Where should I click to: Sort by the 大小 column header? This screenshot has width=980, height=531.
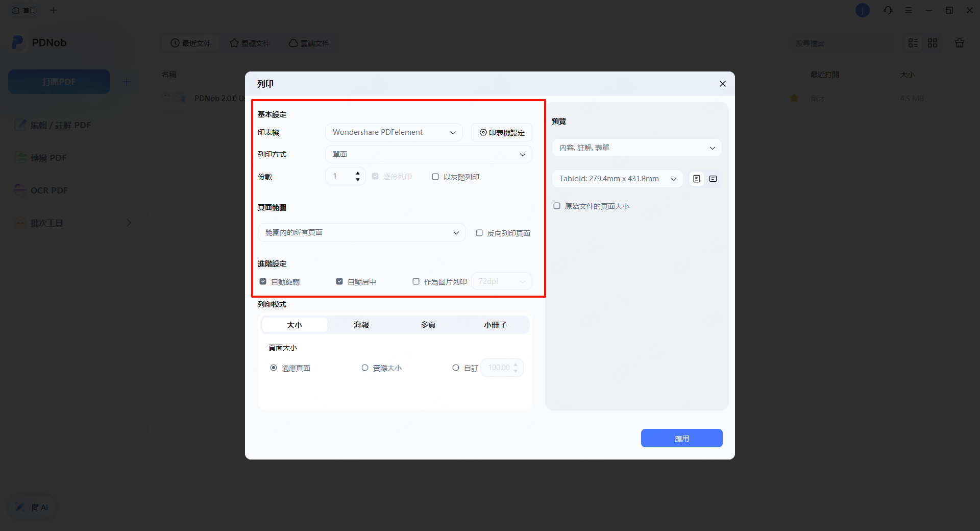pyautogui.click(x=908, y=75)
